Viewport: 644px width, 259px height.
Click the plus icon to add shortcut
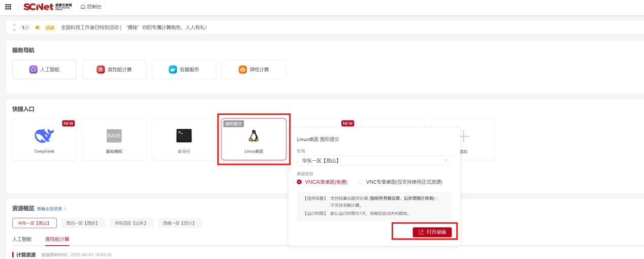coord(464,136)
